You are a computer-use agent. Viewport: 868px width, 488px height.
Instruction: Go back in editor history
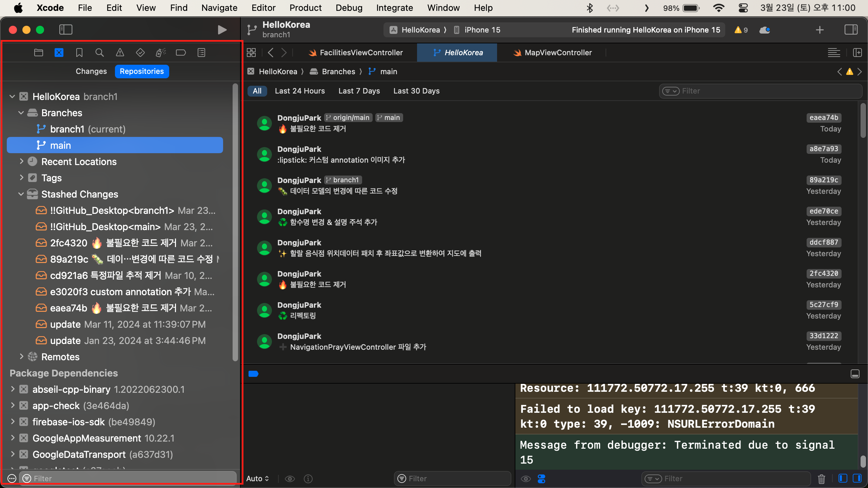click(x=271, y=53)
